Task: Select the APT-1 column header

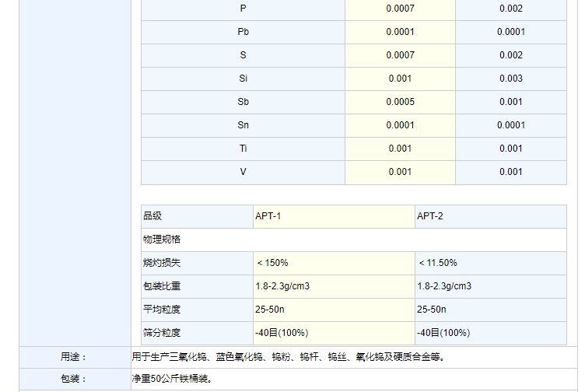Action: (x=268, y=216)
